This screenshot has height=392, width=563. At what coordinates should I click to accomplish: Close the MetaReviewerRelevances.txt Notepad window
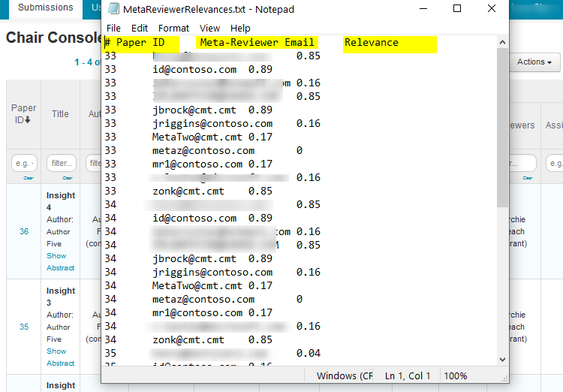tap(491, 9)
